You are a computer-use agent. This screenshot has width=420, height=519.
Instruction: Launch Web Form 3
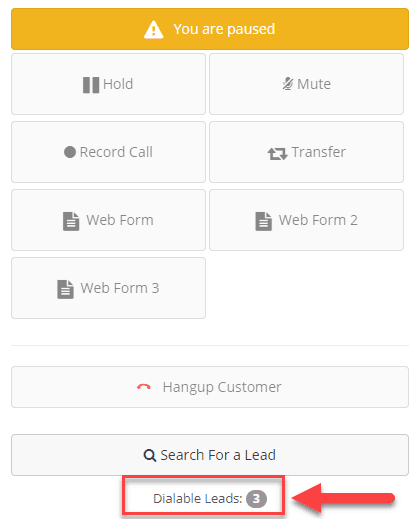tap(108, 288)
